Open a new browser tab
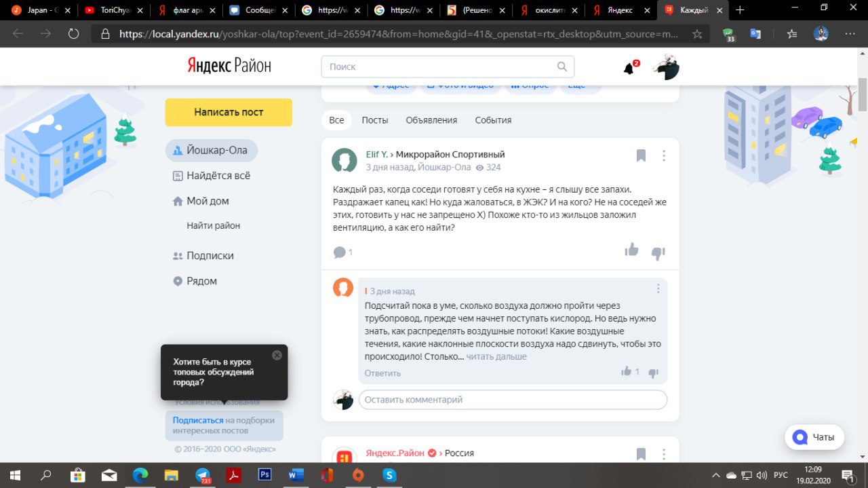This screenshot has width=868, height=488. (740, 10)
